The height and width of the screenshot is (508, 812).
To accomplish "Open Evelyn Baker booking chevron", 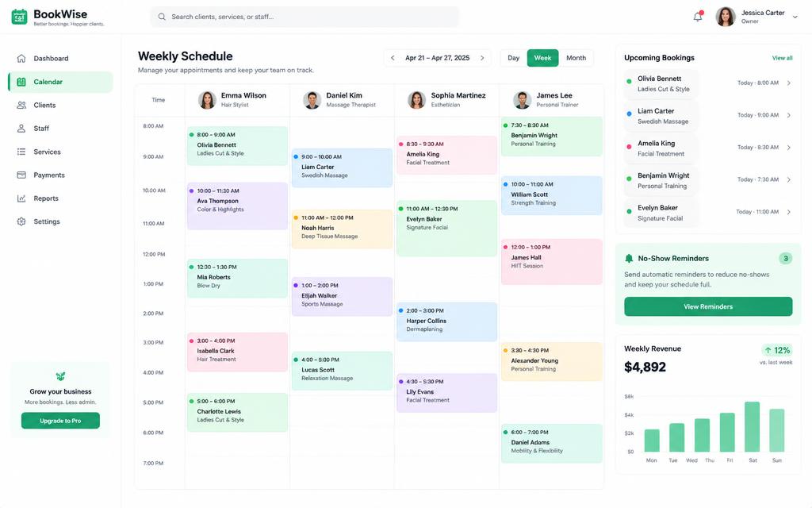I will tap(789, 211).
